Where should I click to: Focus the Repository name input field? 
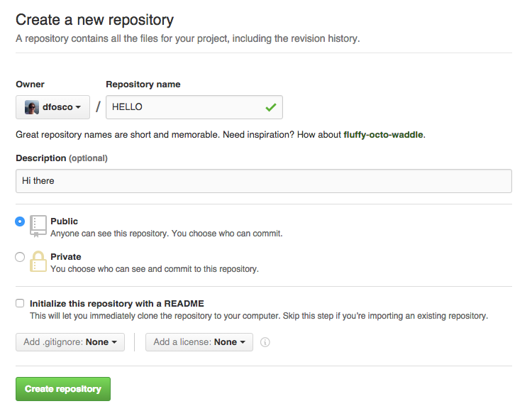coord(184,107)
